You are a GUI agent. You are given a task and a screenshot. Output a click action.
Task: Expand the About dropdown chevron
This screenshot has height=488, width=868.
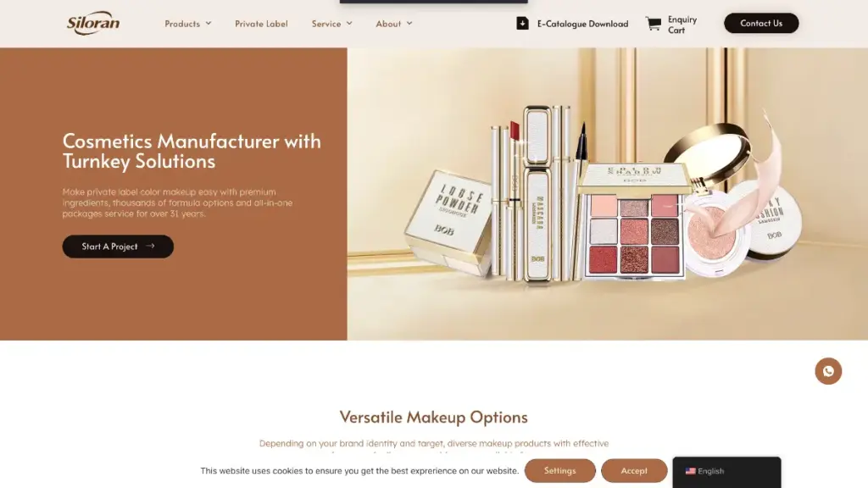[x=409, y=23]
